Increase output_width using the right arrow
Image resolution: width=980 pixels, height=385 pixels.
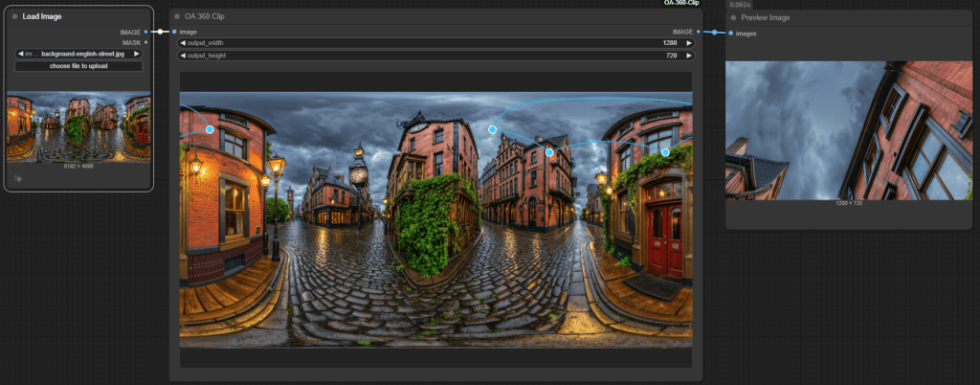[x=687, y=43]
